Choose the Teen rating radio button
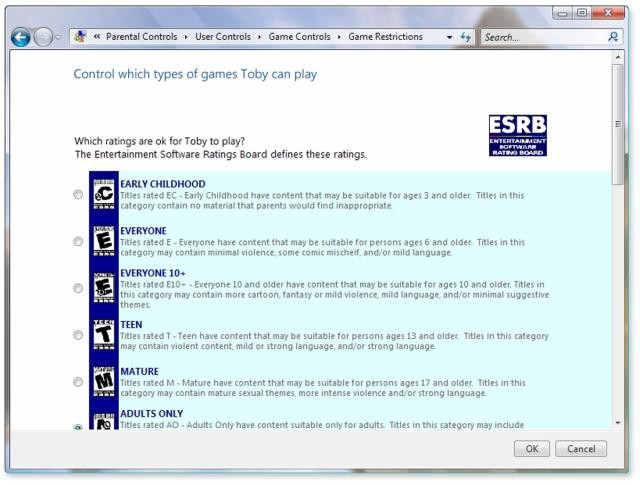Image resolution: width=640 pixels, height=485 pixels. 78,336
